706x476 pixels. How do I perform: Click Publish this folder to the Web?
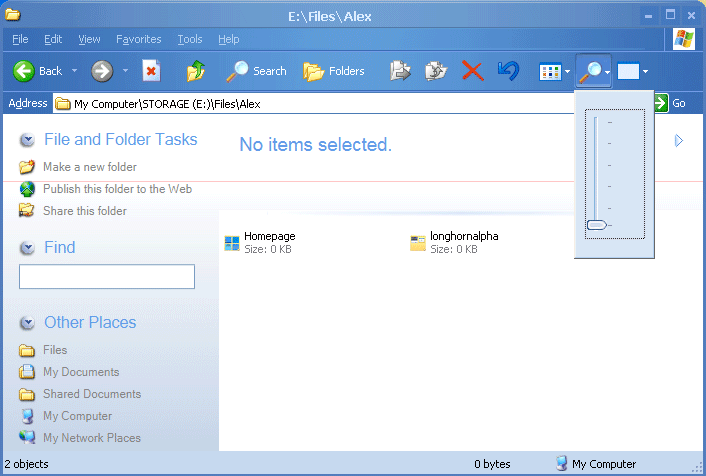[118, 189]
